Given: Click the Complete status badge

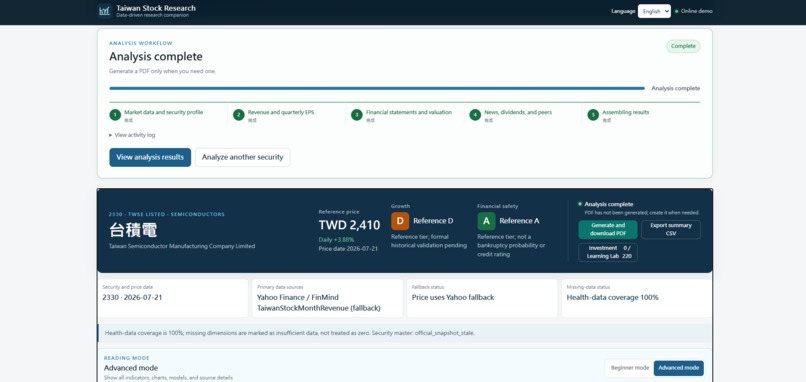Looking at the screenshot, I should click(x=683, y=46).
